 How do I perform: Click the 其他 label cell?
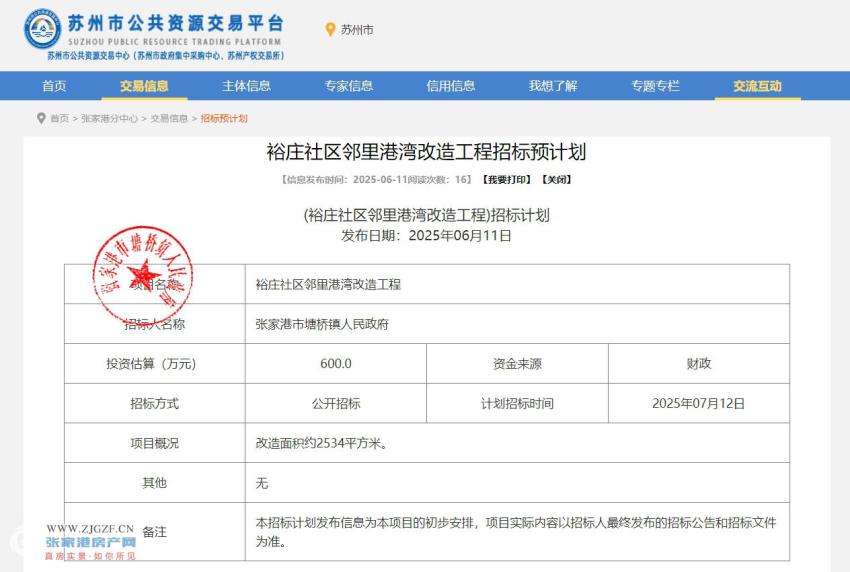(154, 483)
